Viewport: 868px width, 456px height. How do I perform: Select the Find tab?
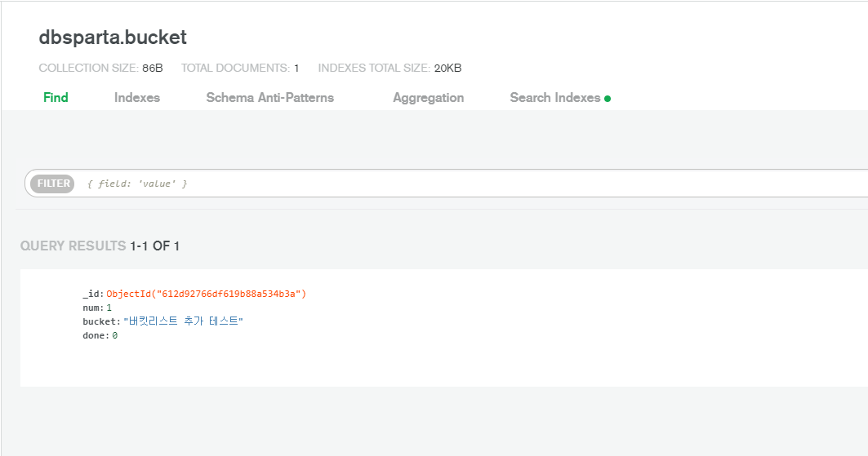pyautogui.click(x=56, y=98)
